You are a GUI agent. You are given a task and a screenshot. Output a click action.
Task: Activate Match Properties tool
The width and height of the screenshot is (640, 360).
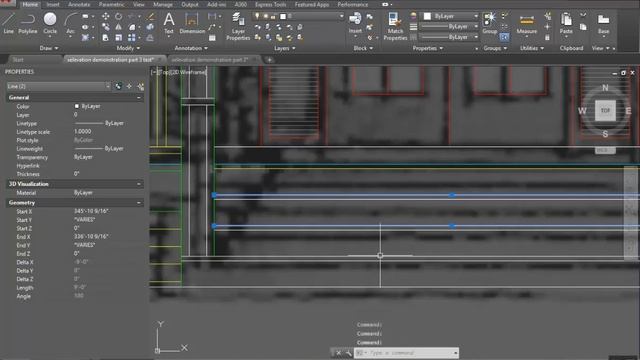tap(395, 26)
